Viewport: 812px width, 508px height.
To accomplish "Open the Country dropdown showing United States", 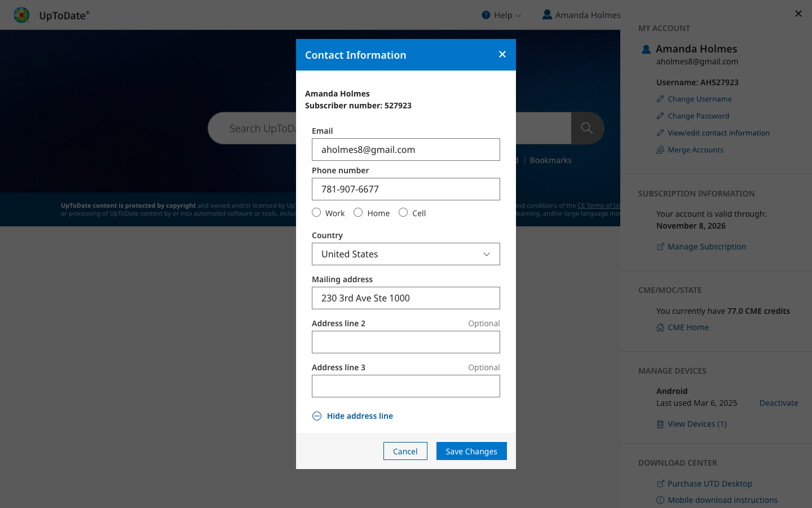I will (406, 254).
